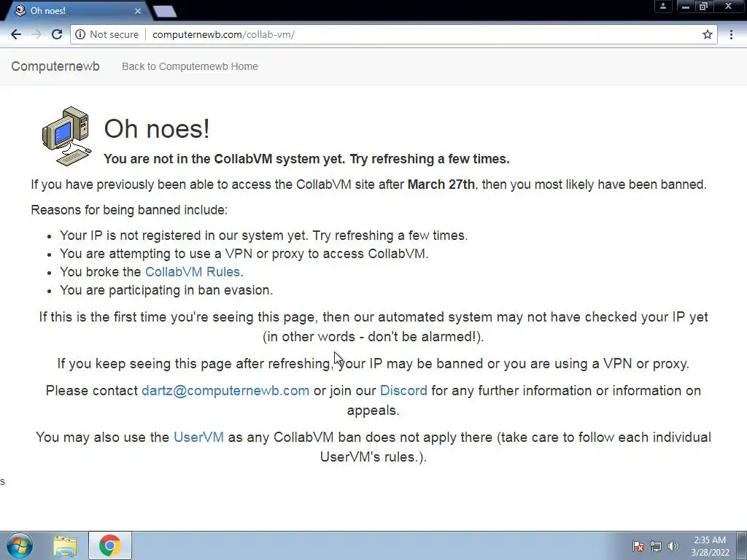Open the Discord link
This screenshot has width=747, height=560.
[x=403, y=391]
